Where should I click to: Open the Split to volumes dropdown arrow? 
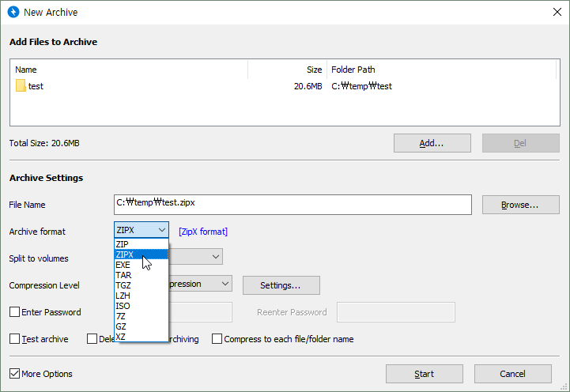[x=215, y=257]
